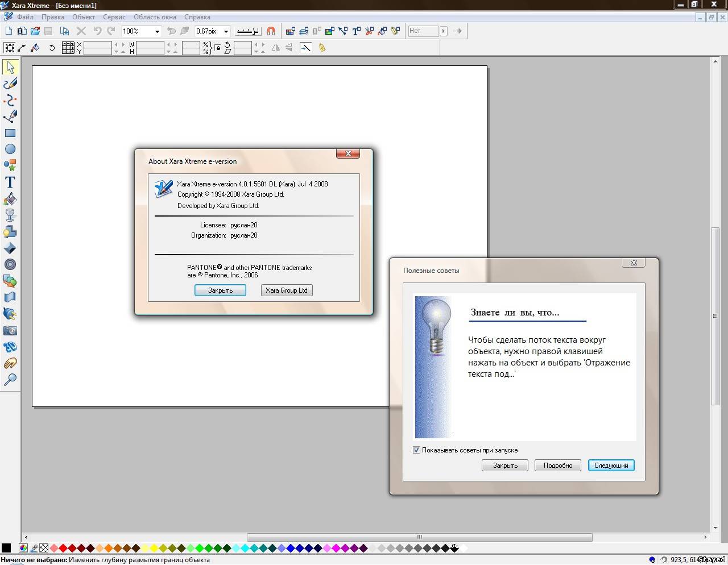The width and height of the screenshot is (728, 565).
Task: Select the QuickShape tool
Action: 10,165
